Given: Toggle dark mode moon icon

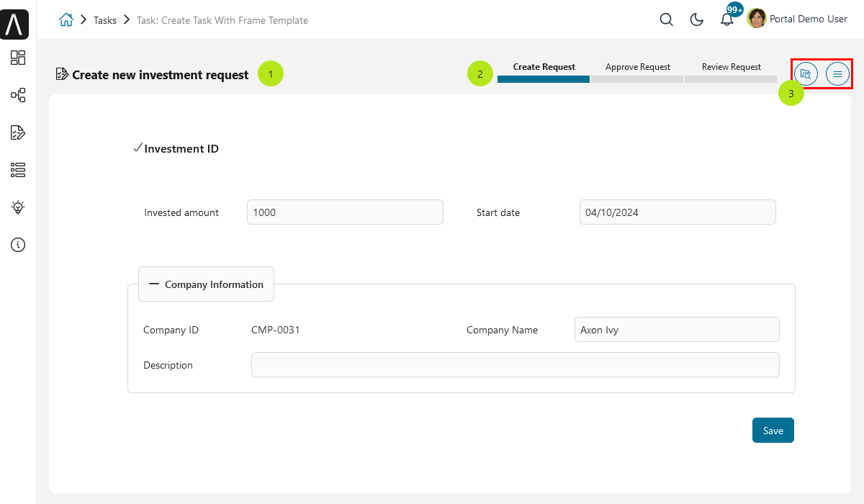Looking at the screenshot, I should 697,20.
